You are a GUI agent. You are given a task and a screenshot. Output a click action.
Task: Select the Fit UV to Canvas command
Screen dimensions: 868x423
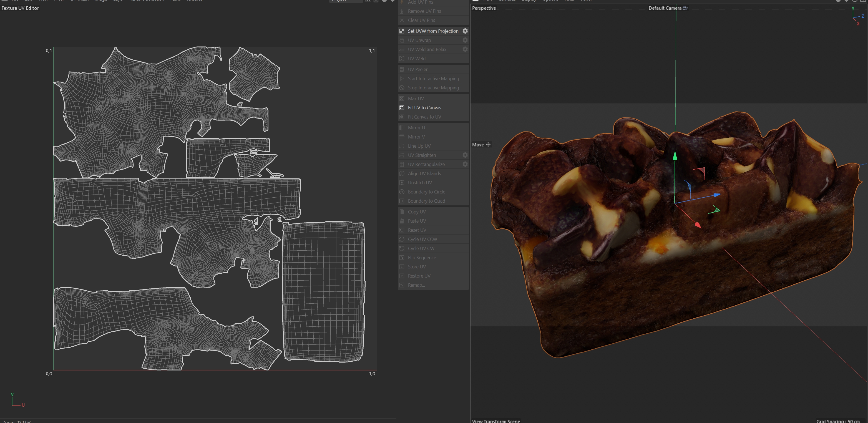coord(424,108)
